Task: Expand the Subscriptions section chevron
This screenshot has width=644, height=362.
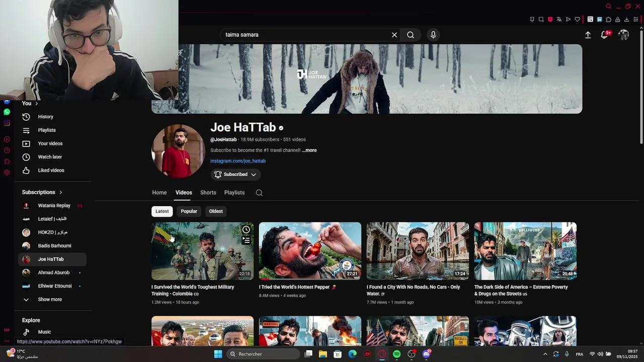Action: coord(61,192)
